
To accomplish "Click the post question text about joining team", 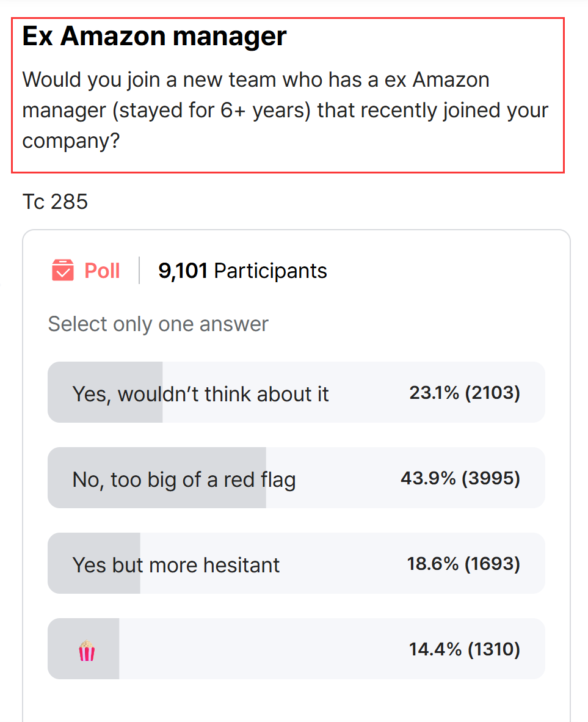I will coord(285,110).
